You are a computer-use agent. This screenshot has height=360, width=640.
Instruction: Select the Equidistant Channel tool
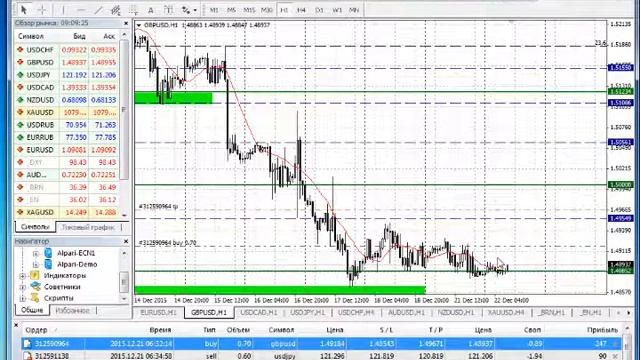(x=116, y=9)
